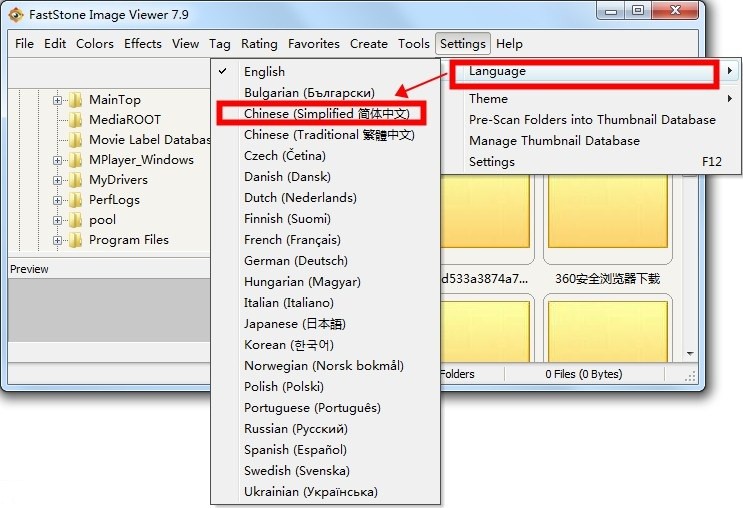
Task: Open the Help menu
Action: pyautogui.click(x=509, y=44)
